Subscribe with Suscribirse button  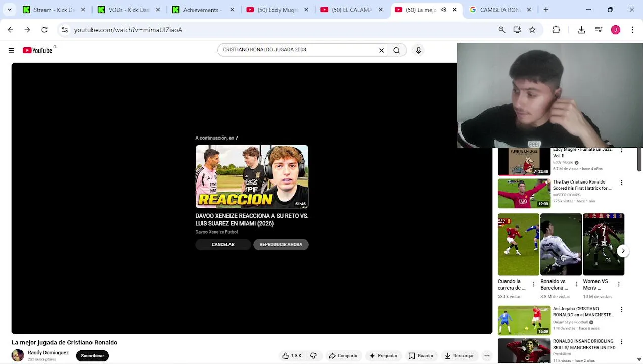[x=93, y=356]
